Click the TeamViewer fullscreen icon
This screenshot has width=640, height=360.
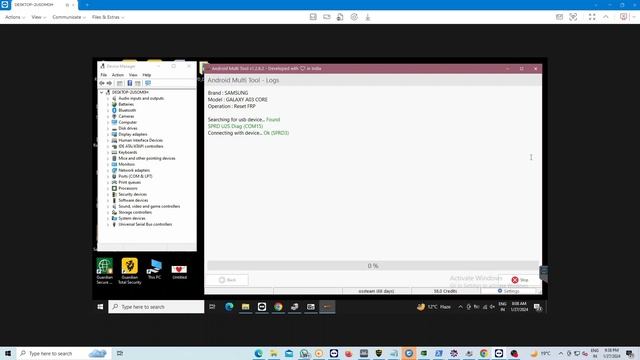(592, 17)
